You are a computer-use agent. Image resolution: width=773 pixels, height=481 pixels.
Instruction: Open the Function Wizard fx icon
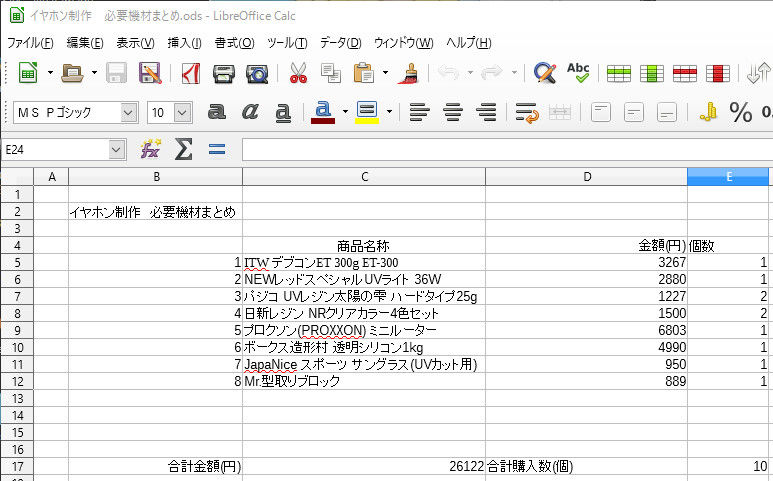(150, 149)
